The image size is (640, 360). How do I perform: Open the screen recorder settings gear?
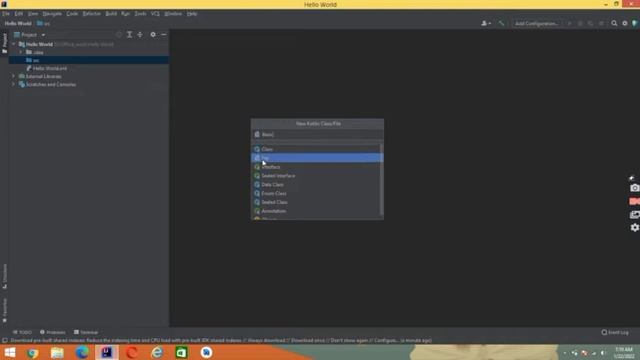(635, 227)
